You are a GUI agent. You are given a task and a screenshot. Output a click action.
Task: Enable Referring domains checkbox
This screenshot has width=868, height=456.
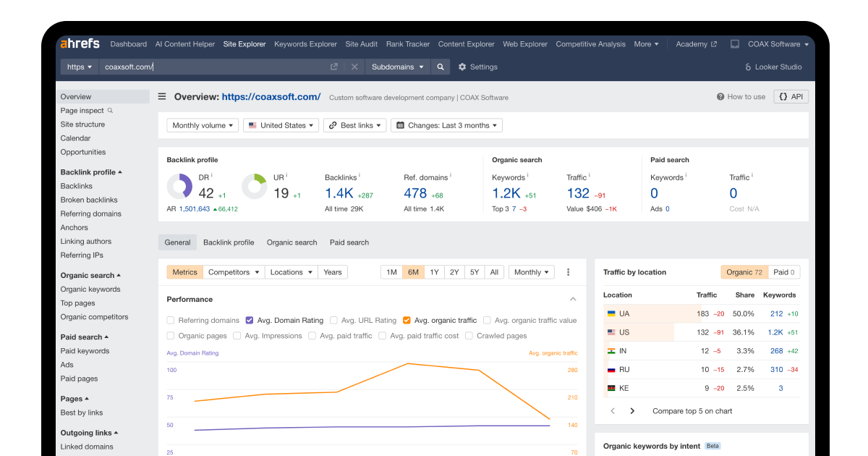click(x=171, y=320)
